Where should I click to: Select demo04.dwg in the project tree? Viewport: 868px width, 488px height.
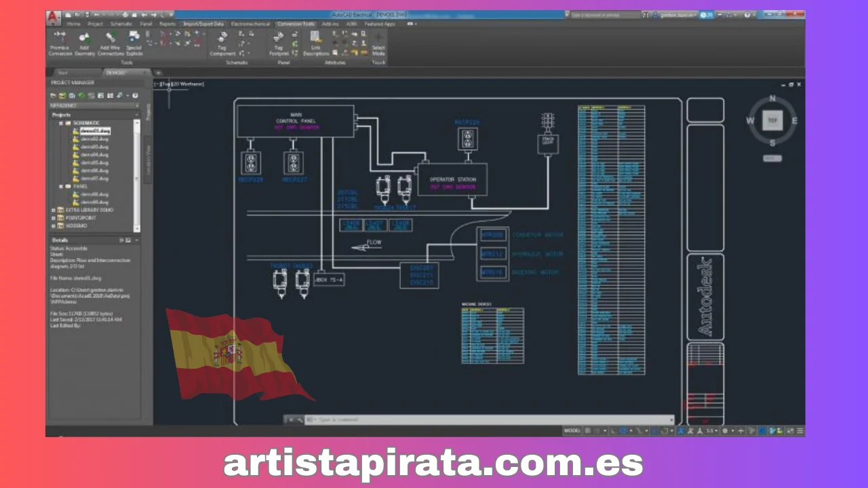click(x=94, y=155)
